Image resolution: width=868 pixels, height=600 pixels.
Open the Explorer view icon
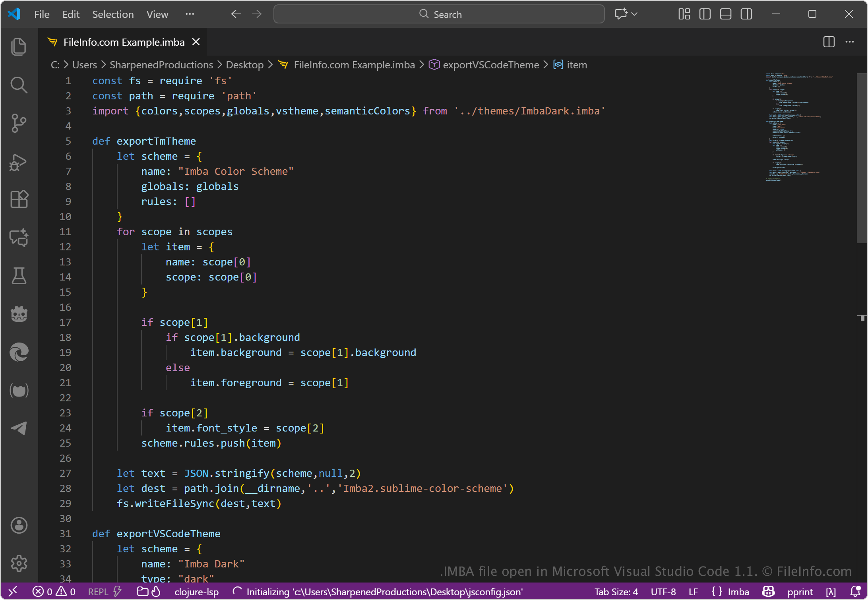click(19, 46)
